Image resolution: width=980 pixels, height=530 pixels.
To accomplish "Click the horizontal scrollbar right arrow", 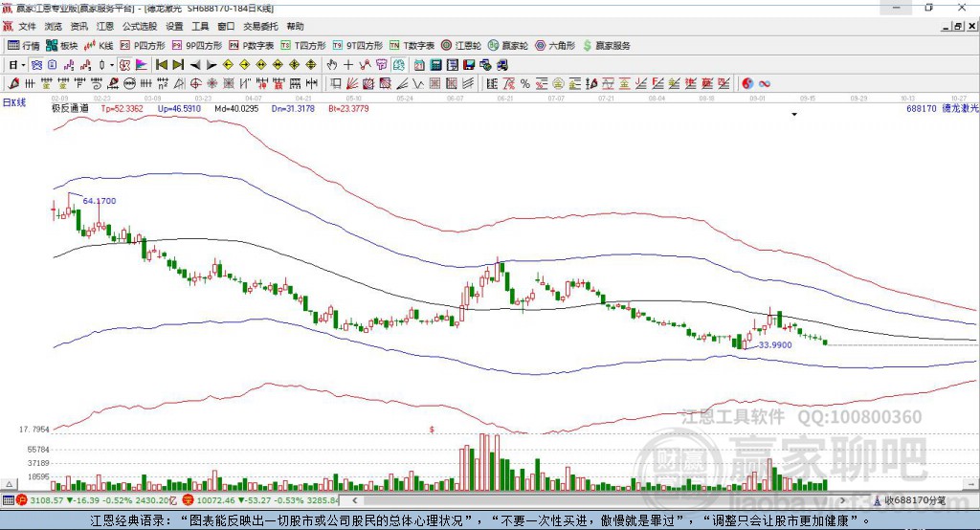I will [x=842, y=500].
